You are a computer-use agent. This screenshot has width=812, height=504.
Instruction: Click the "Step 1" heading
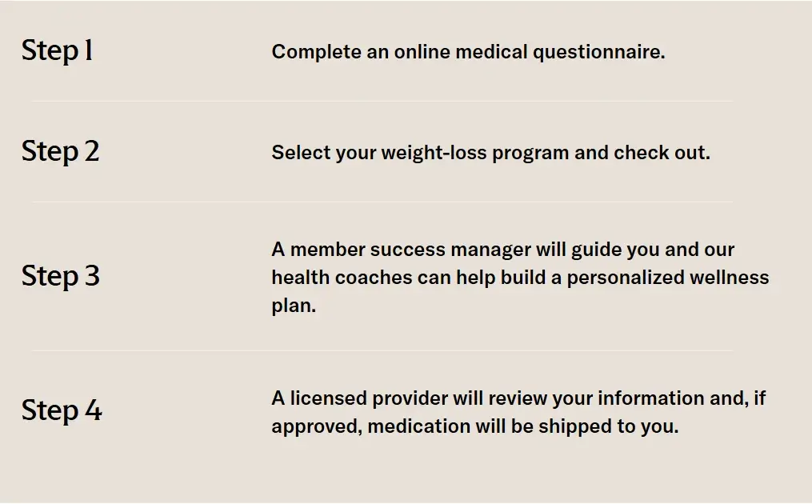pos(58,51)
